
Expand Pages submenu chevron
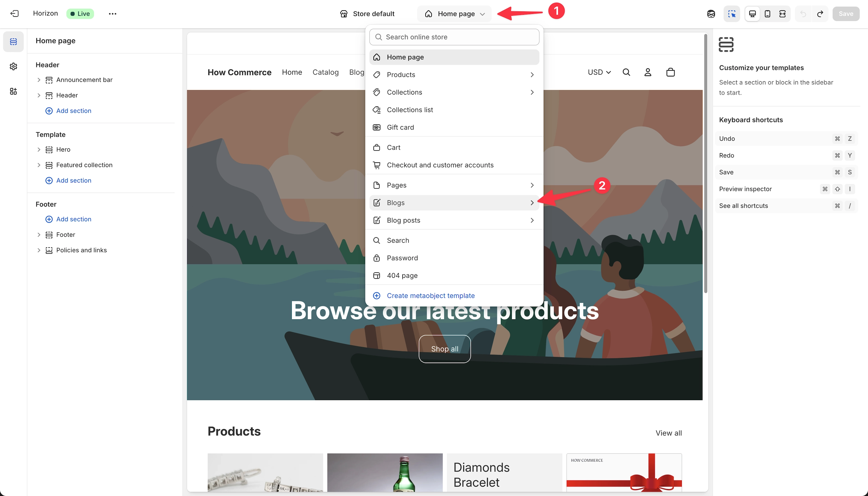click(x=532, y=185)
